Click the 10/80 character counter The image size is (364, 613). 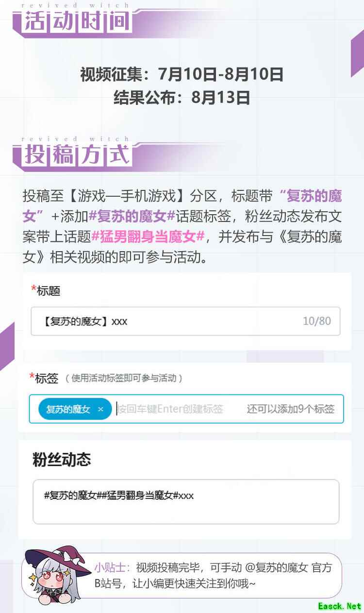click(317, 321)
